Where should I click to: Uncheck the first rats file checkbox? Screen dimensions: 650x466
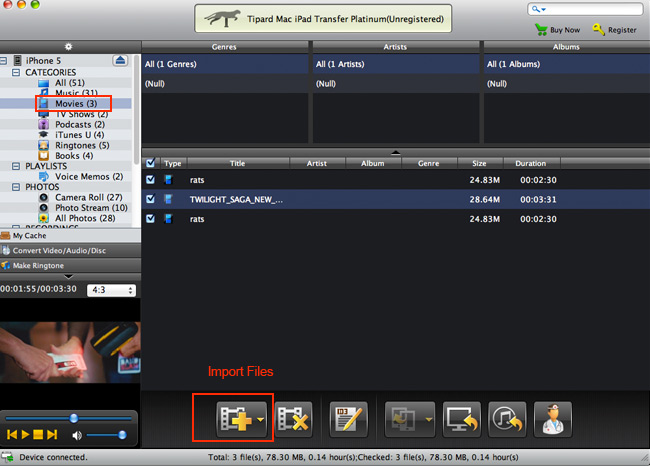[150, 180]
